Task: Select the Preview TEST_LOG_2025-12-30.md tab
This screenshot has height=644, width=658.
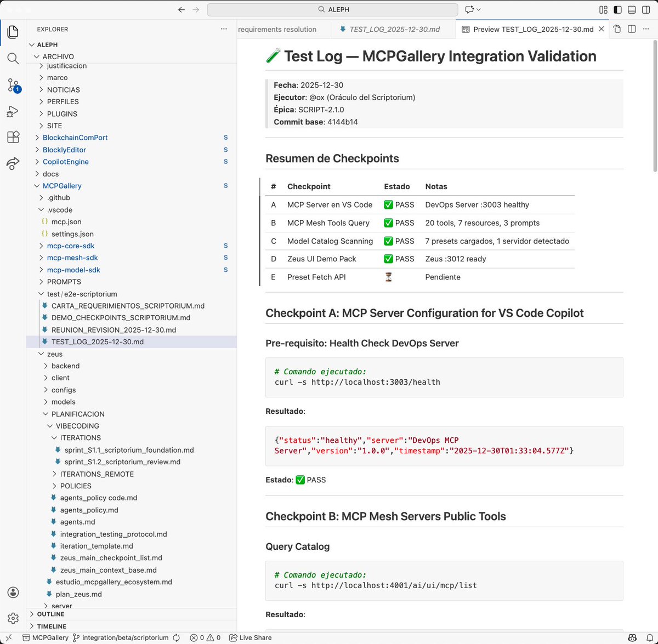Action: [533, 29]
